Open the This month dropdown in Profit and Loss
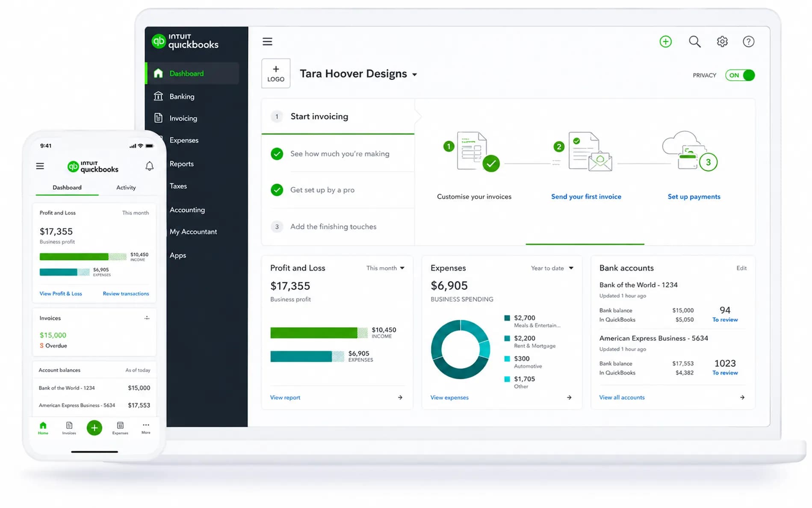812x508 pixels. [x=385, y=268]
